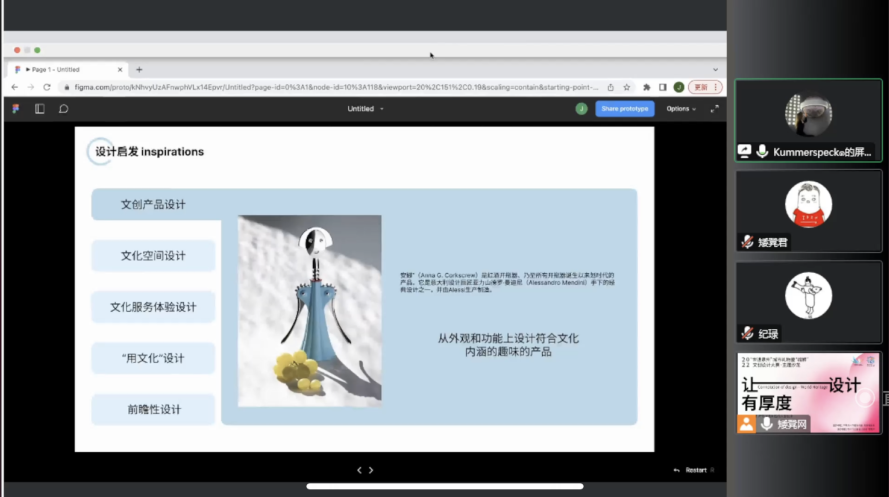Toggle the Figma sidebar panel icon
Viewport: 889px width, 497px height.
(40, 109)
